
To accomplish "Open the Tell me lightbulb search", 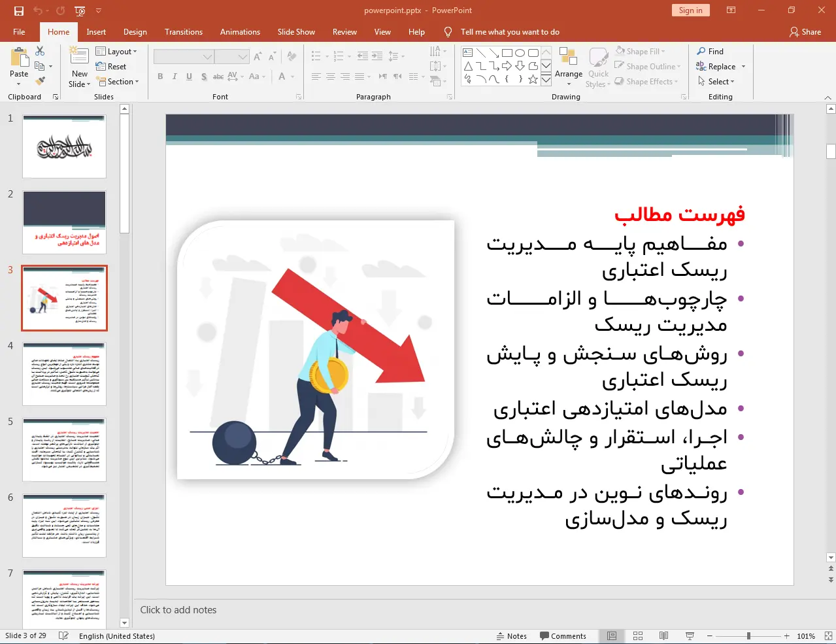I will [448, 32].
